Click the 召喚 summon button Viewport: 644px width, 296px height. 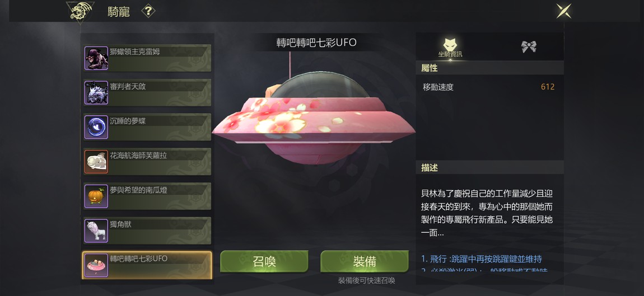[x=264, y=261]
